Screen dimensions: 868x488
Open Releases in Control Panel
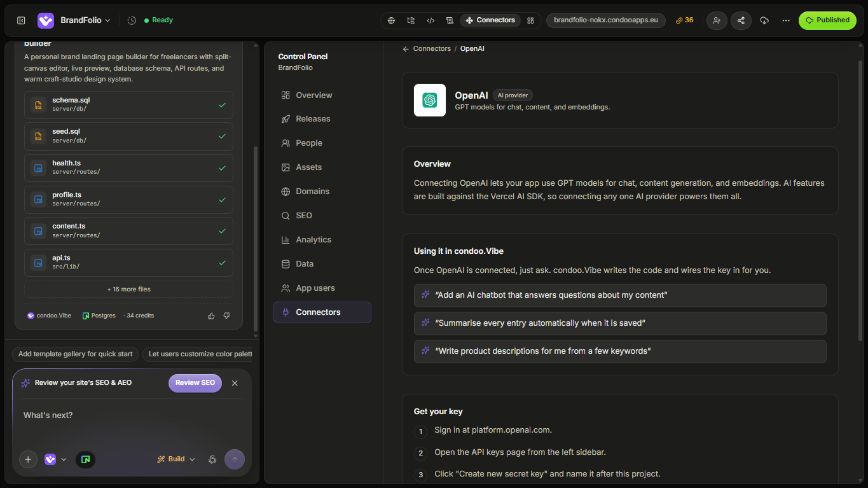click(322, 119)
